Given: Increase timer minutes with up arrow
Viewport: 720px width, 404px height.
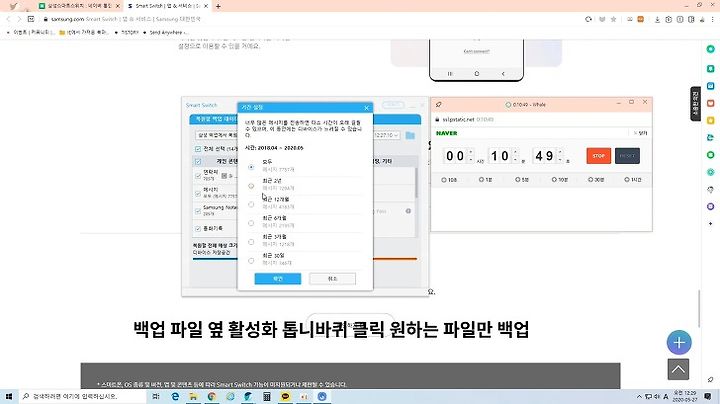Looking at the screenshot, I should [x=515, y=152].
